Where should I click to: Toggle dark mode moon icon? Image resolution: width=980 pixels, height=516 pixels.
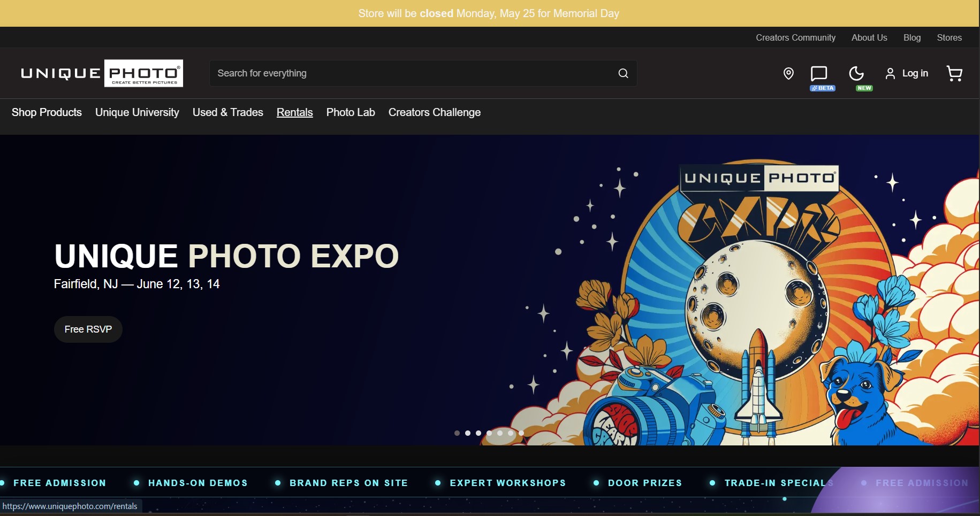pos(856,73)
